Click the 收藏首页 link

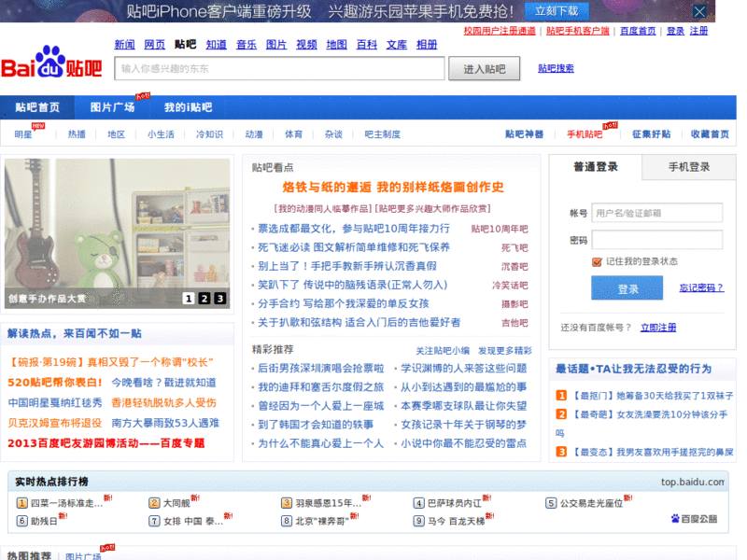[x=710, y=134]
